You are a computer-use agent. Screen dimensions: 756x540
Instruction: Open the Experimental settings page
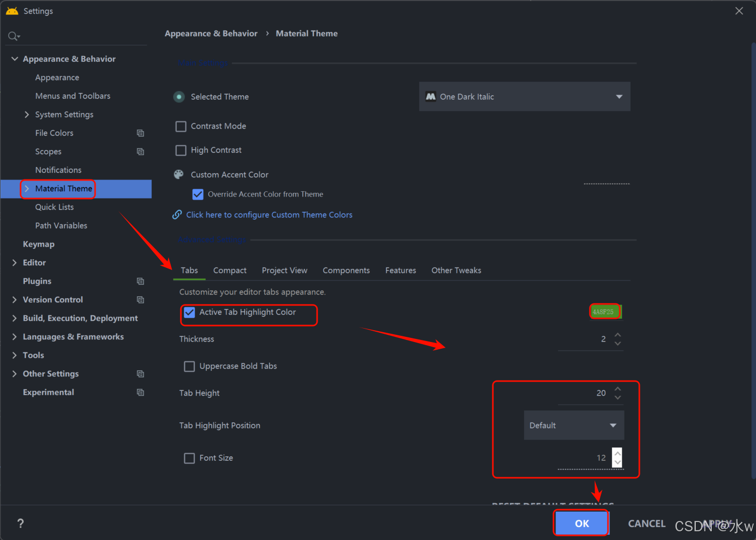pyautogui.click(x=48, y=392)
